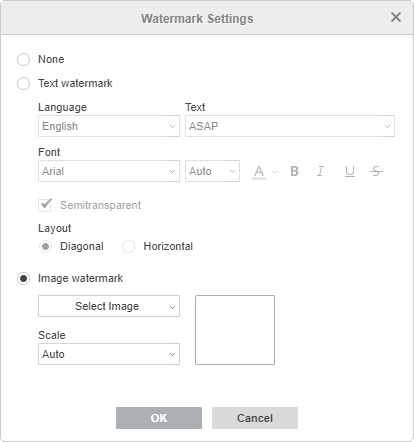Screen dimensions: 414x442
Task: Toggle strikethrough formatting for watermark text
Action: tap(376, 171)
